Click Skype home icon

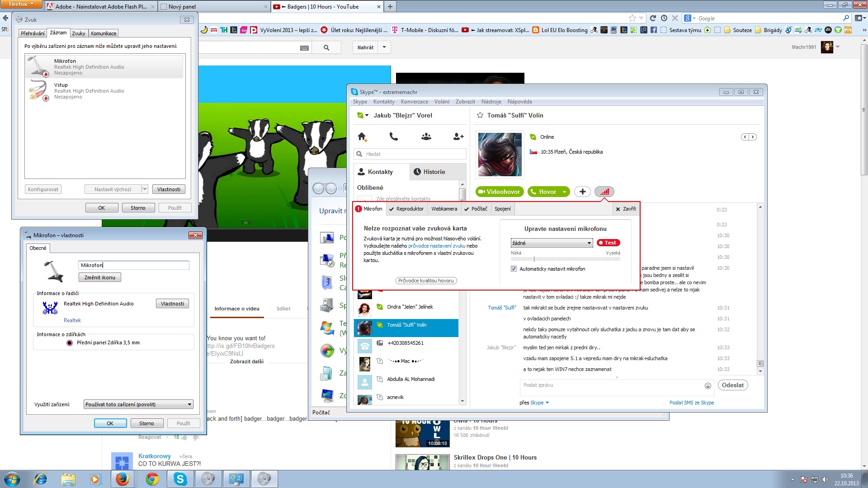tap(362, 136)
